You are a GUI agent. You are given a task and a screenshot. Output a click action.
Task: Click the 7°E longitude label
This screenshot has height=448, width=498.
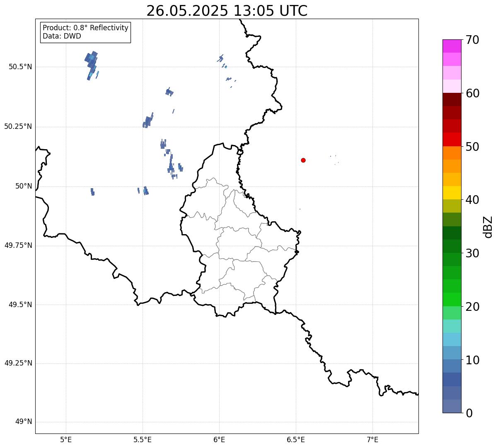click(372, 439)
